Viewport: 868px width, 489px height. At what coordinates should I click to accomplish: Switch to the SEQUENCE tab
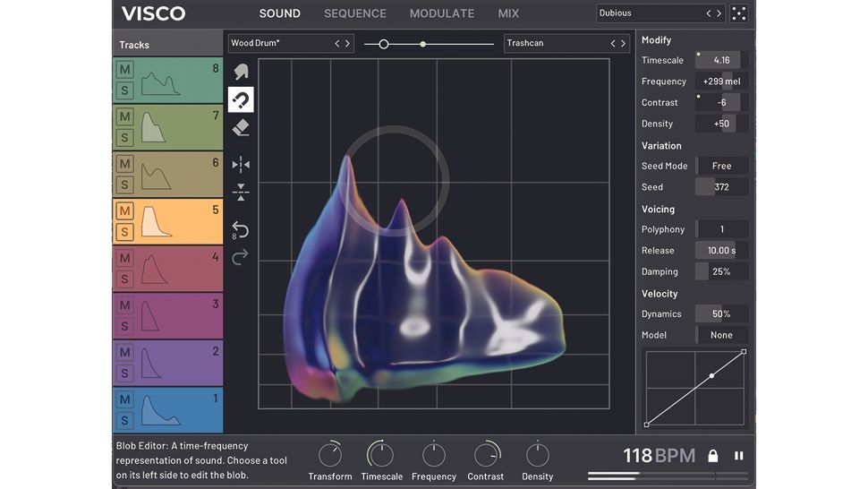click(x=355, y=13)
